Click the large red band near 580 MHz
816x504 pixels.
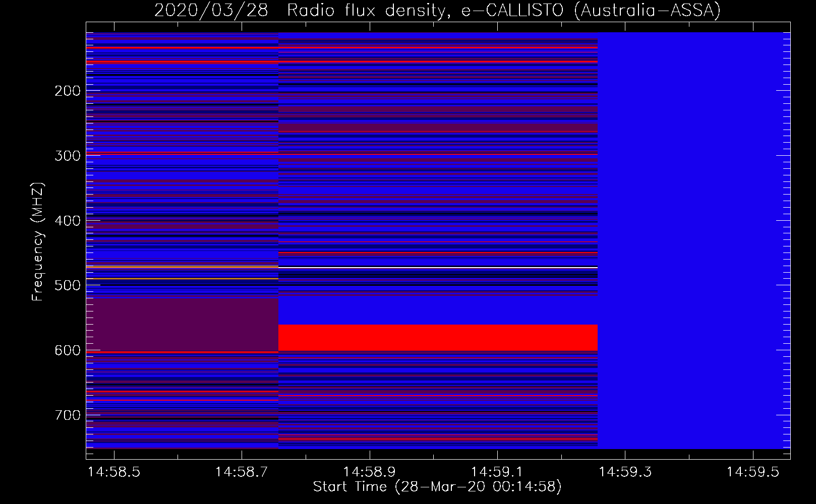[438, 338]
